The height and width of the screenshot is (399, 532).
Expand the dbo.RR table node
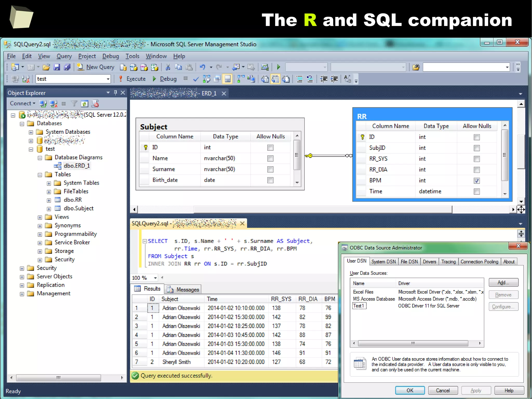coord(49,200)
